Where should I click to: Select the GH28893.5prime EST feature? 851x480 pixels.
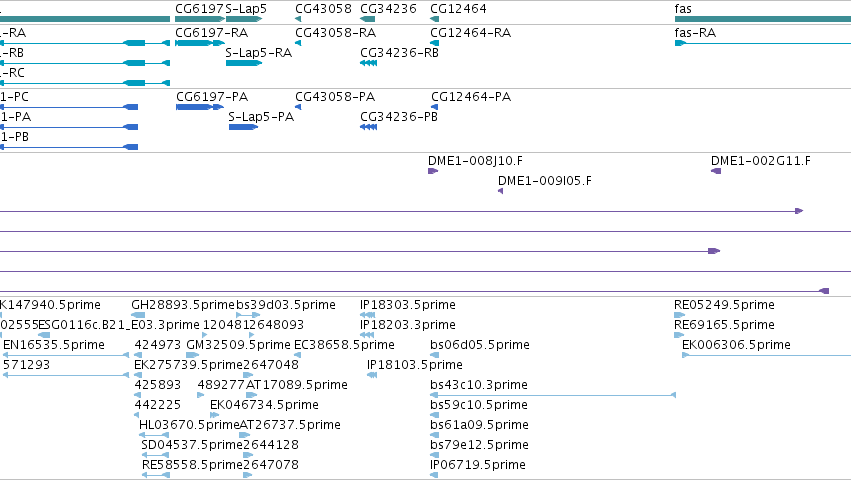[138, 315]
